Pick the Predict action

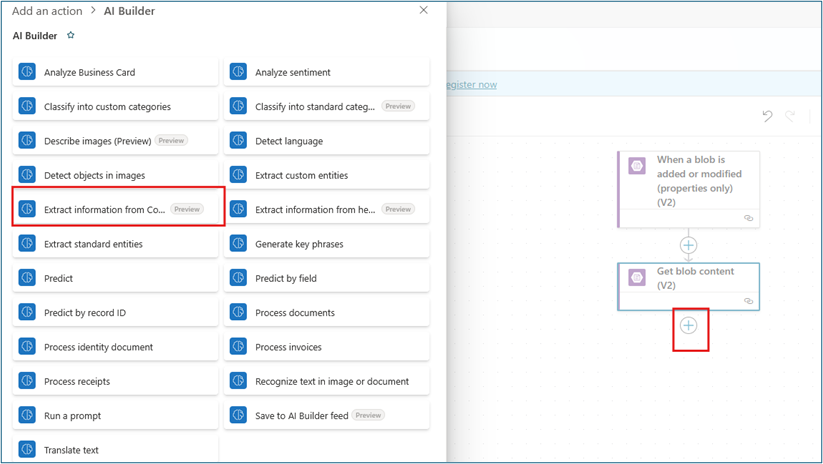(x=115, y=278)
